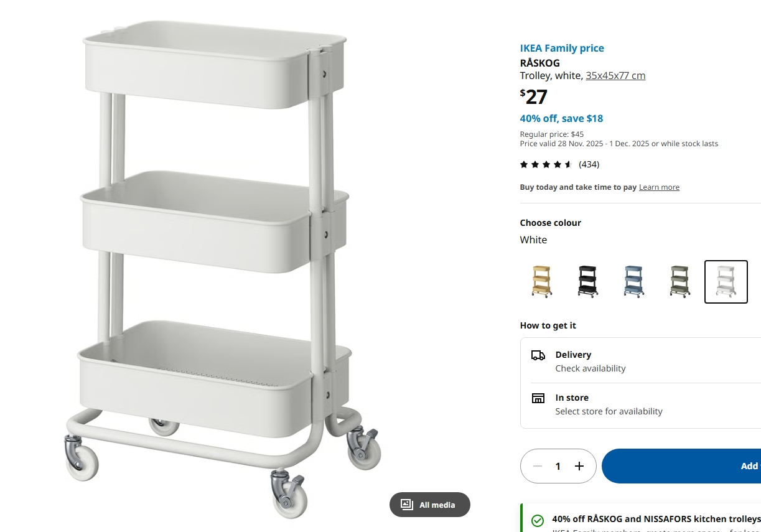The height and width of the screenshot is (532, 761).
Task: Select the yellow trolley colour option
Action: 542,281
